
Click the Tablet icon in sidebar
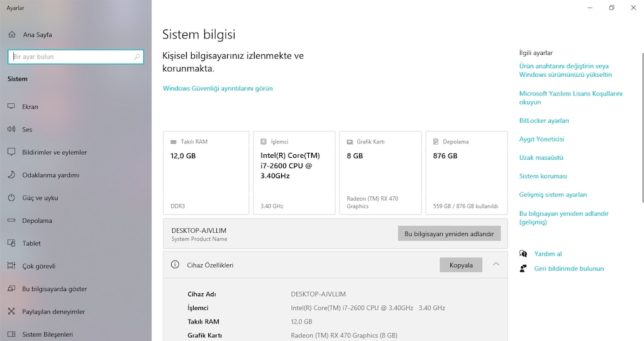click(x=11, y=243)
